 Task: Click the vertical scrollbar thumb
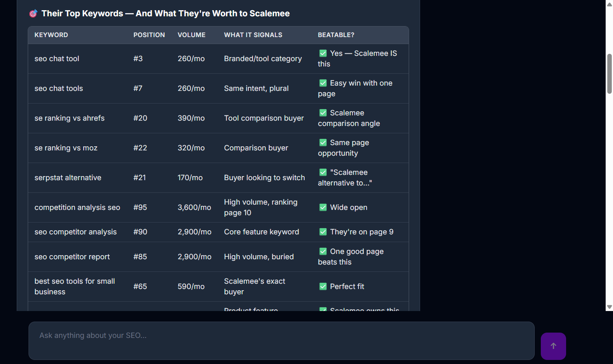pyautogui.click(x=609, y=74)
